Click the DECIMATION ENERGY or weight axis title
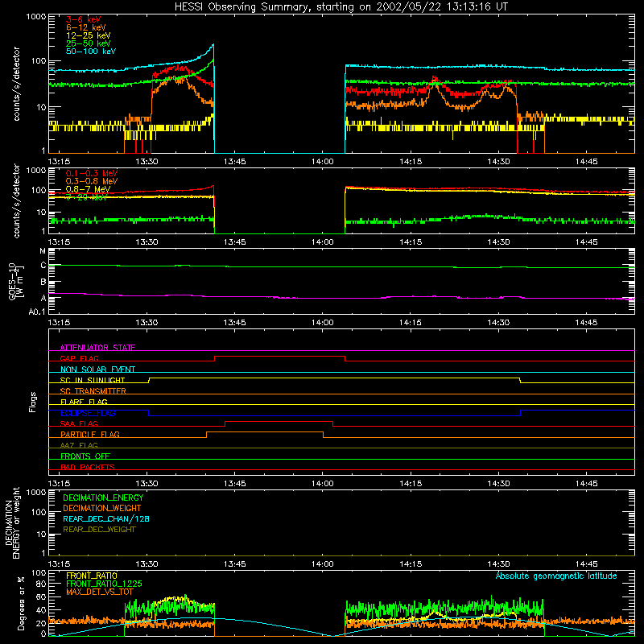This screenshot has height=644, width=644. [x=12, y=522]
